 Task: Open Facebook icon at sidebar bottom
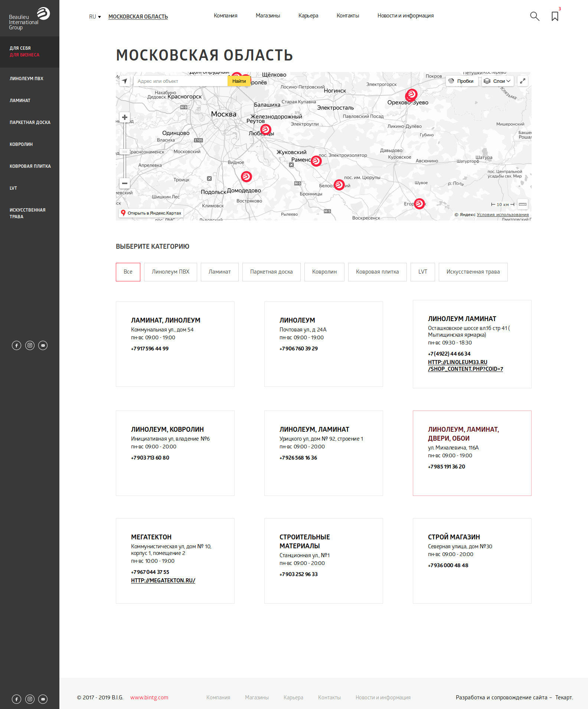tap(16, 699)
